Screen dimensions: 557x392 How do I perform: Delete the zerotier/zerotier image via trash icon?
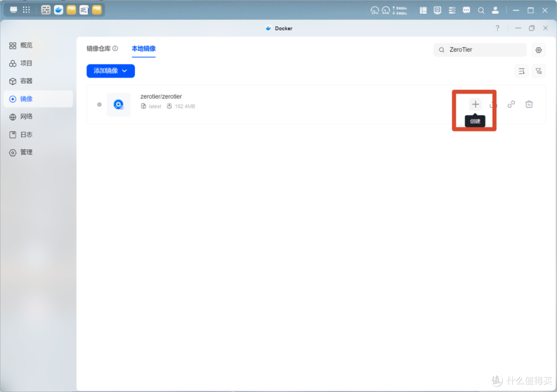coord(529,105)
